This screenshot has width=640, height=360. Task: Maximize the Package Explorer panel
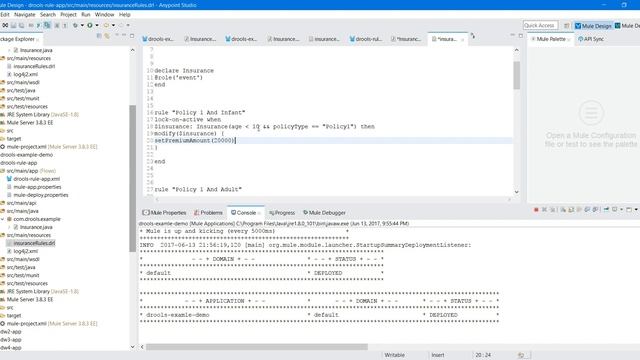(x=132, y=36)
